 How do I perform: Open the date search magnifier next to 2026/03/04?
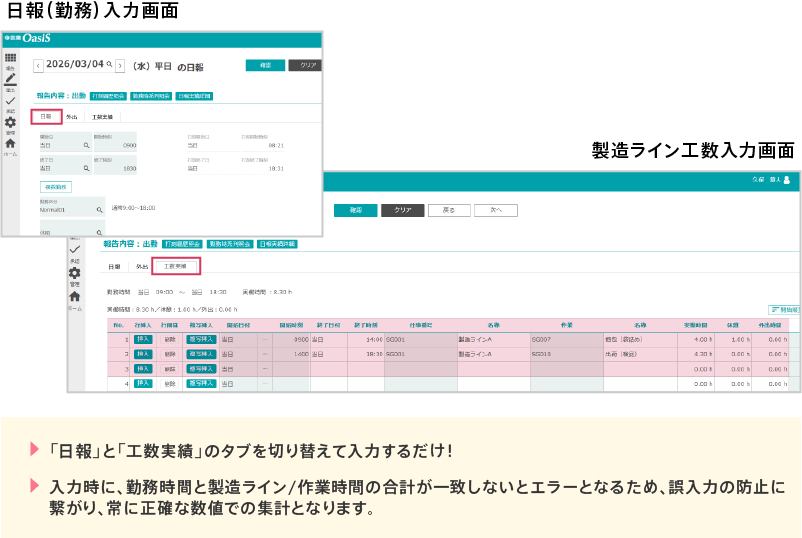click(x=109, y=64)
